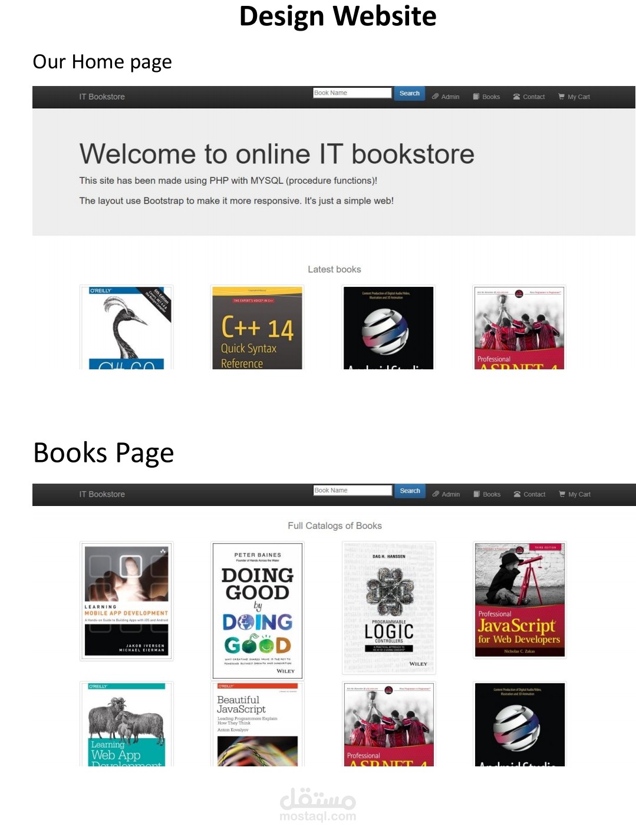The width and height of the screenshot is (636, 840).
Task: Click the Admin paperclip icon in Books page navbar
Action: (436, 494)
